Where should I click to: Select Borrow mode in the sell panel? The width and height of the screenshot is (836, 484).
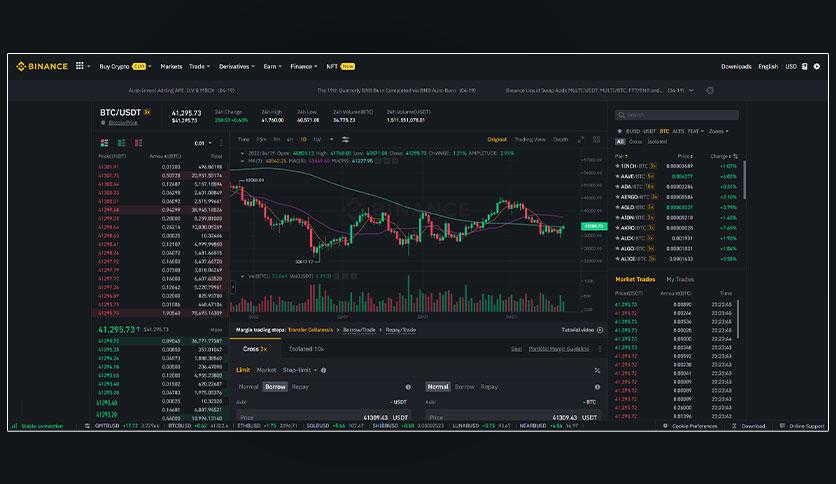point(464,387)
